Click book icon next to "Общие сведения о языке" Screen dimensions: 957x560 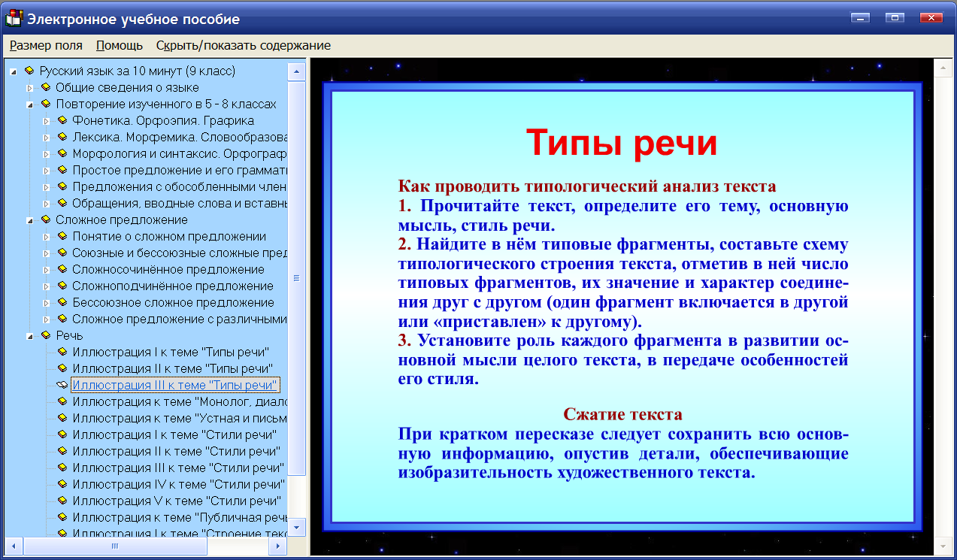tap(46, 87)
